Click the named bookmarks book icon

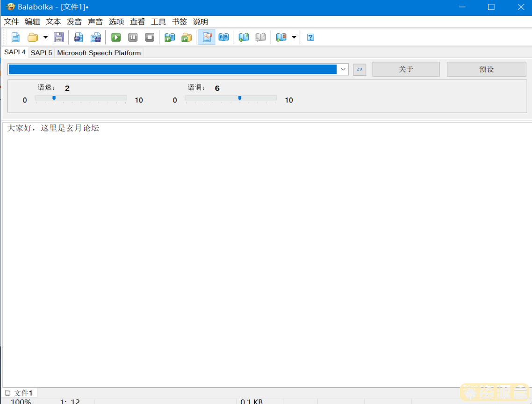(x=281, y=37)
